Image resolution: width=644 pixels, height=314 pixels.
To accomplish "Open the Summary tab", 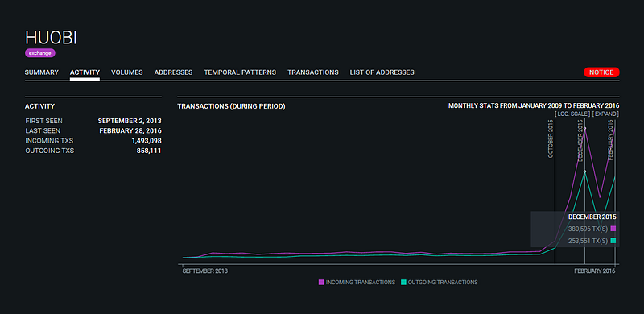I will (42, 72).
